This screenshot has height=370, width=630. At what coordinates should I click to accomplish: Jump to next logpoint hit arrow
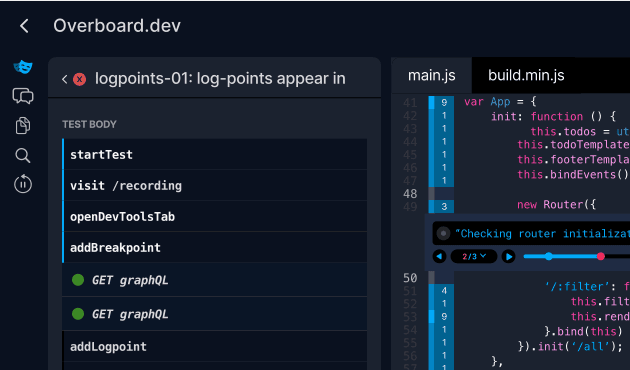pos(508,256)
